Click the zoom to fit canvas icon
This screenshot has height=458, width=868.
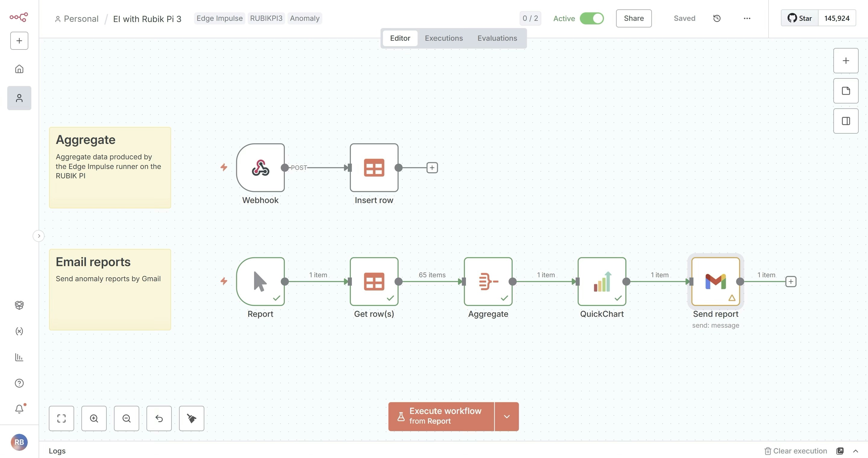(x=61, y=418)
